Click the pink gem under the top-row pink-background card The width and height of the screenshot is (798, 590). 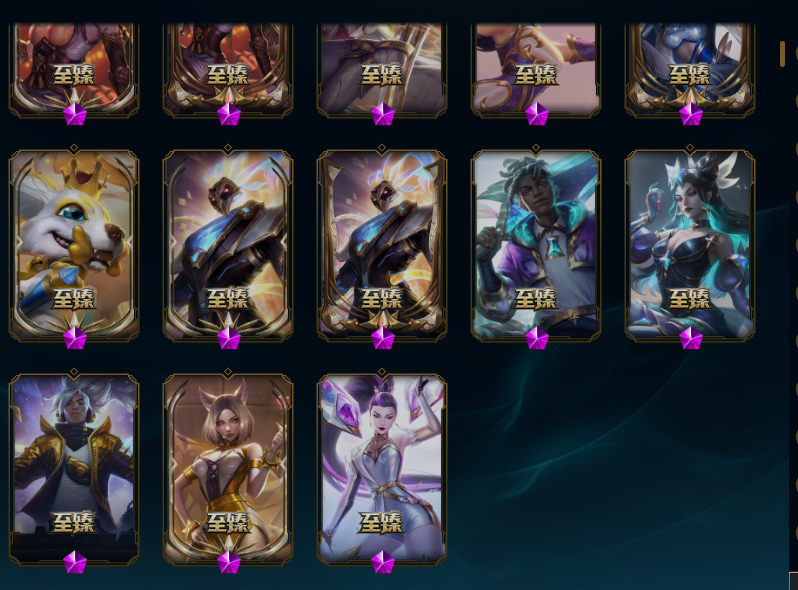536,114
